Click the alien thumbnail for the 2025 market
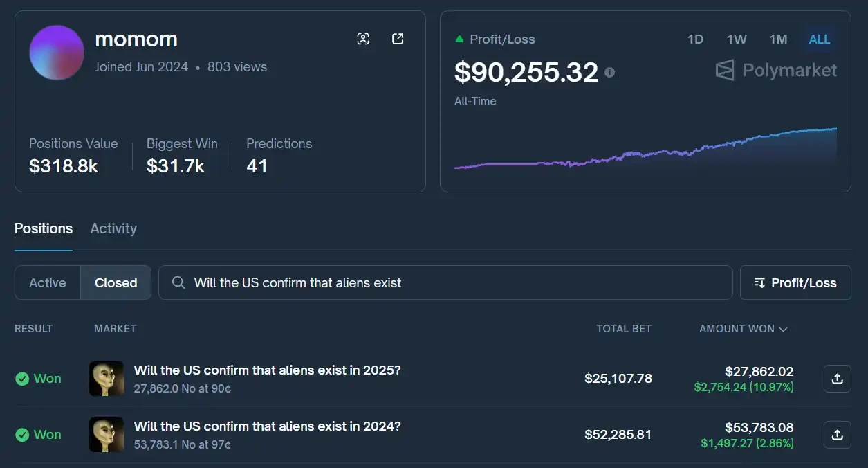This screenshot has height=468, width=868. coord(106,379)
